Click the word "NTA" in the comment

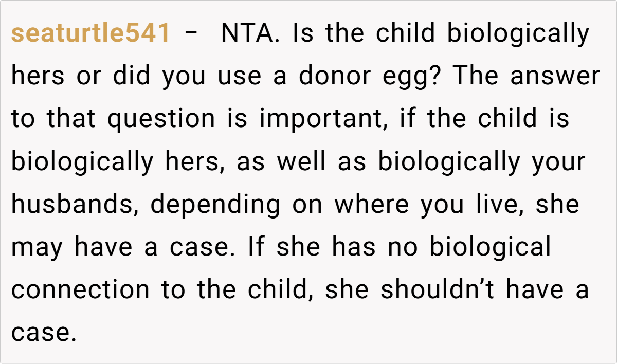[x=250, y=34]
